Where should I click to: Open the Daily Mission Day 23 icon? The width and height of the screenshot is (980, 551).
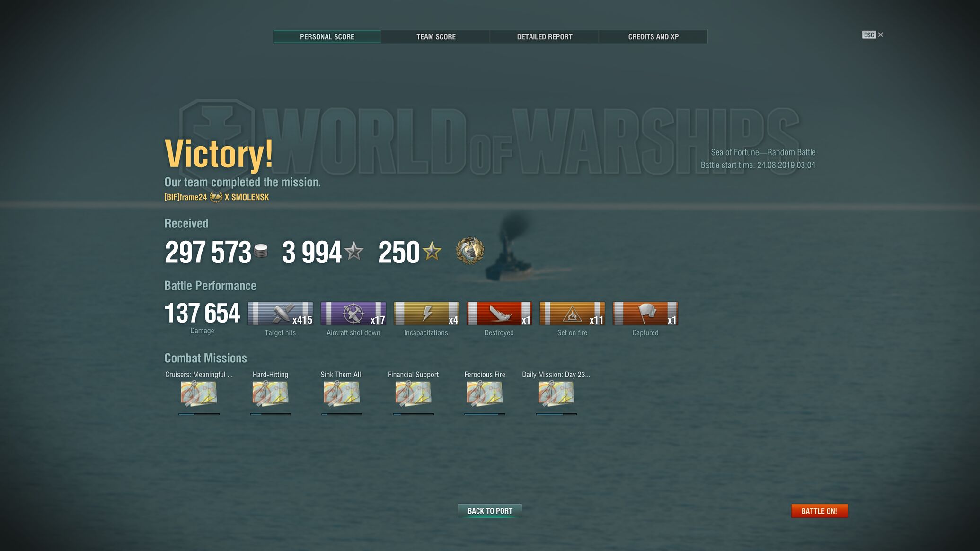point(556,394)
